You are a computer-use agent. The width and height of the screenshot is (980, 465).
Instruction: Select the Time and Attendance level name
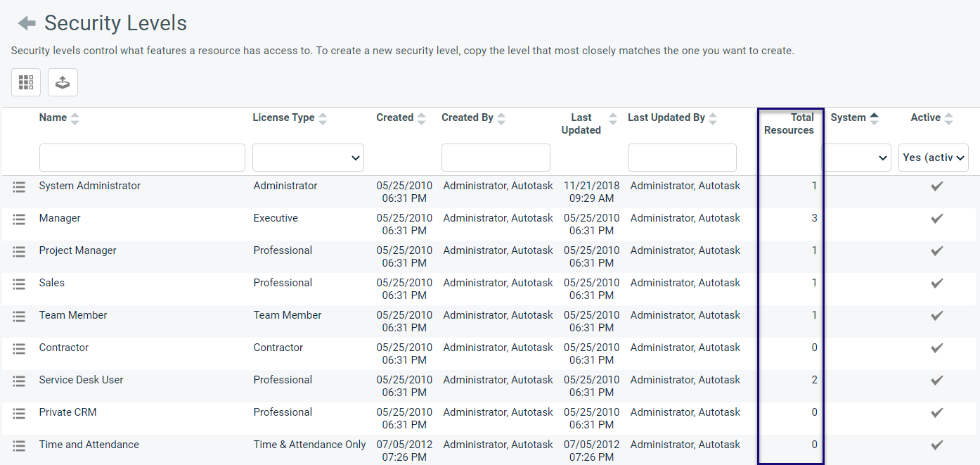pyautogui.click(x=89, y=445)
